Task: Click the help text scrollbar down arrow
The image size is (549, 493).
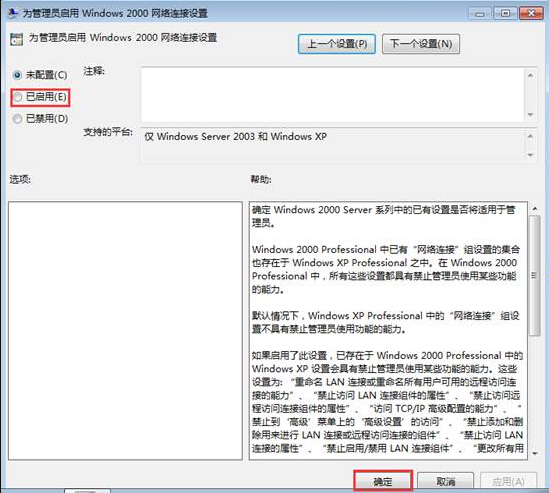Action: [x=534, y=453]
